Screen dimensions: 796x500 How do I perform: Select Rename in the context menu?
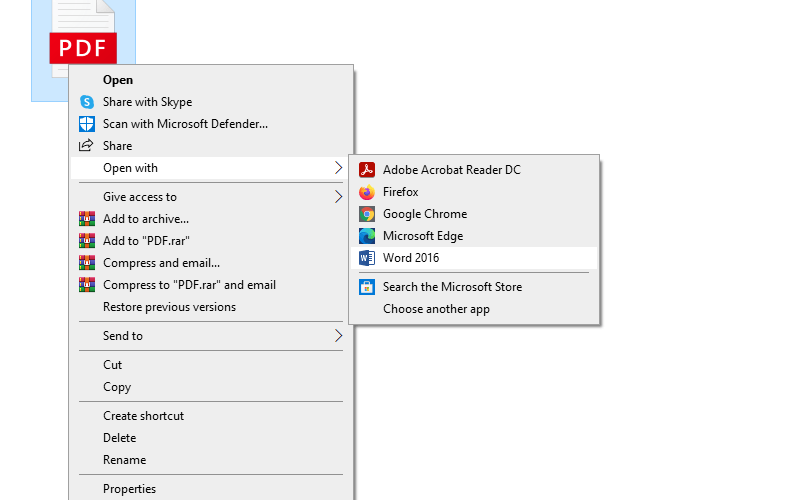[124, 460]
